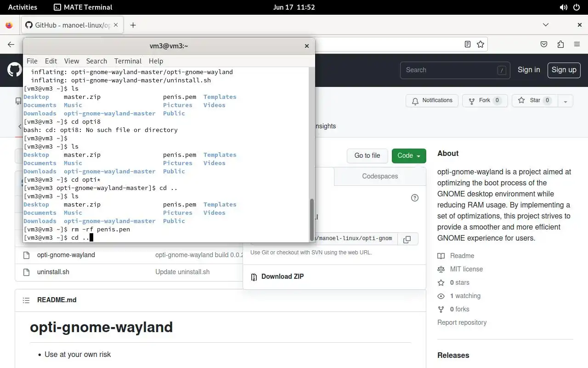Click the README outline list icon
588x368 pixels.
tap(27, 300)
